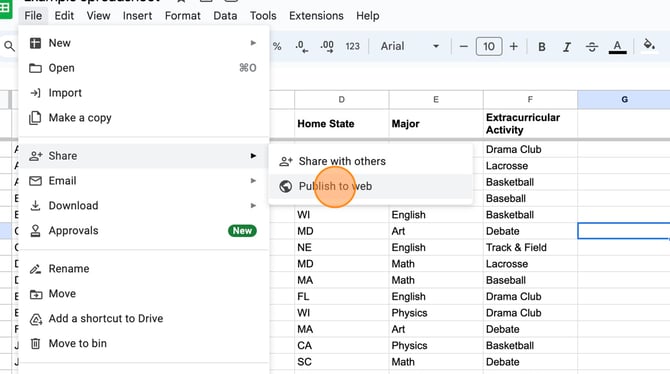Viewport: 670px width, 374px height.
Task: Open the Extensions menu
Action: click(316, 16)
